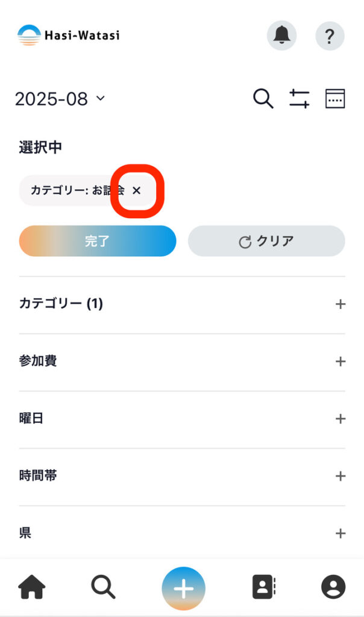Open the help question mark icon
Viewport: 364px width, 617px height.
tap(330, 36)
